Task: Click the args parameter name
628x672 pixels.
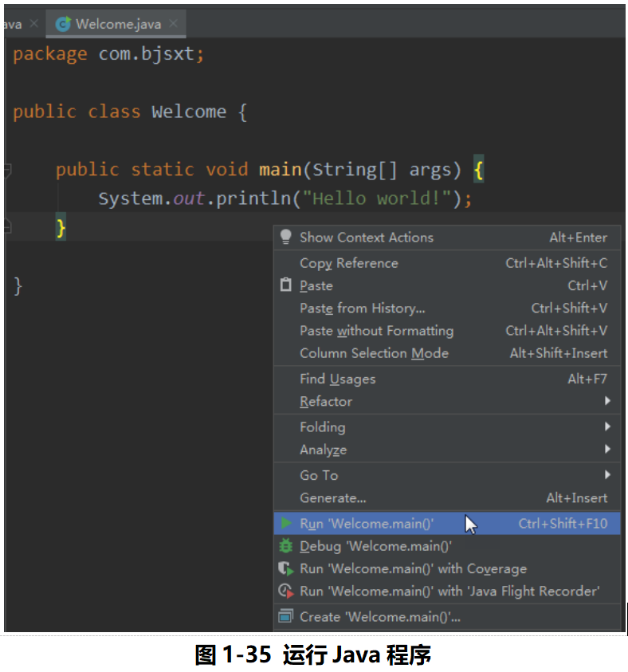Action: tap(430, 170)
